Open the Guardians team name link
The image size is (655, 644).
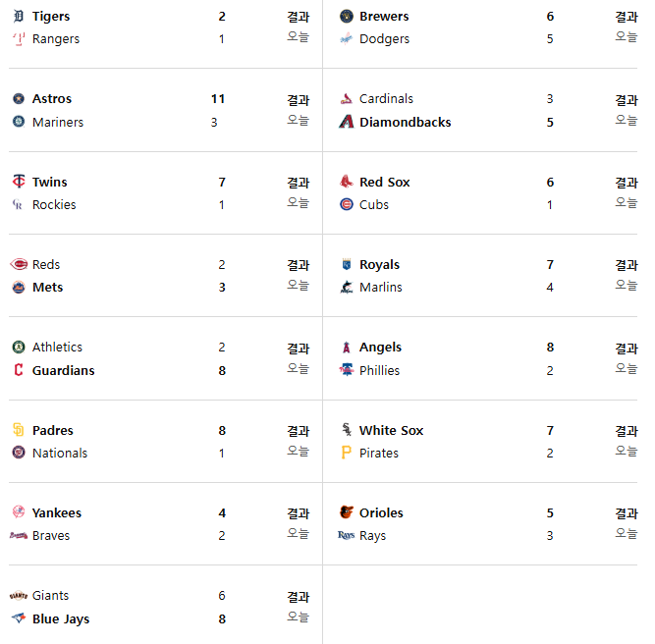click(64, 370)
